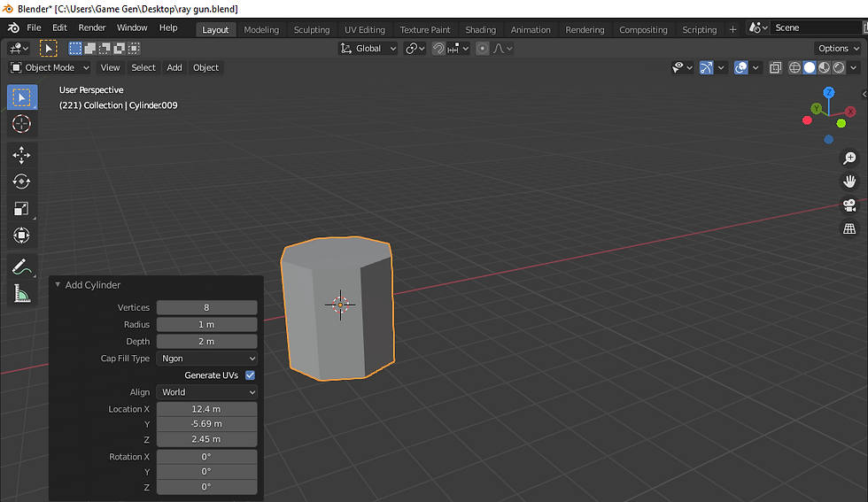The image size is (868, 502).
Task: Toggle snapping magnet icon
Action: [438, 49]
